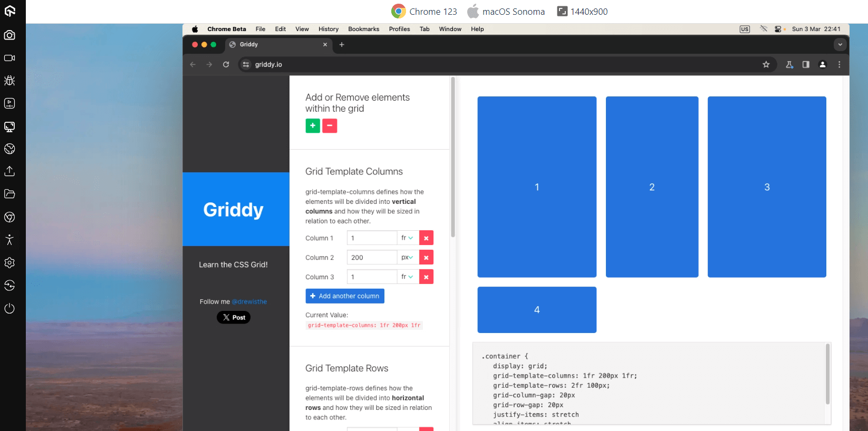Open the bug report icon in left sidebar
Viewport: 868px width, 431px height.
(x=9, y=81)
